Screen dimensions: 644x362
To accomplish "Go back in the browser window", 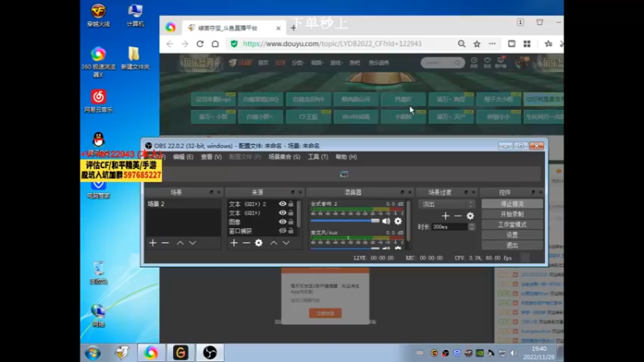I will pyautogui.click(x=170, y=44).
